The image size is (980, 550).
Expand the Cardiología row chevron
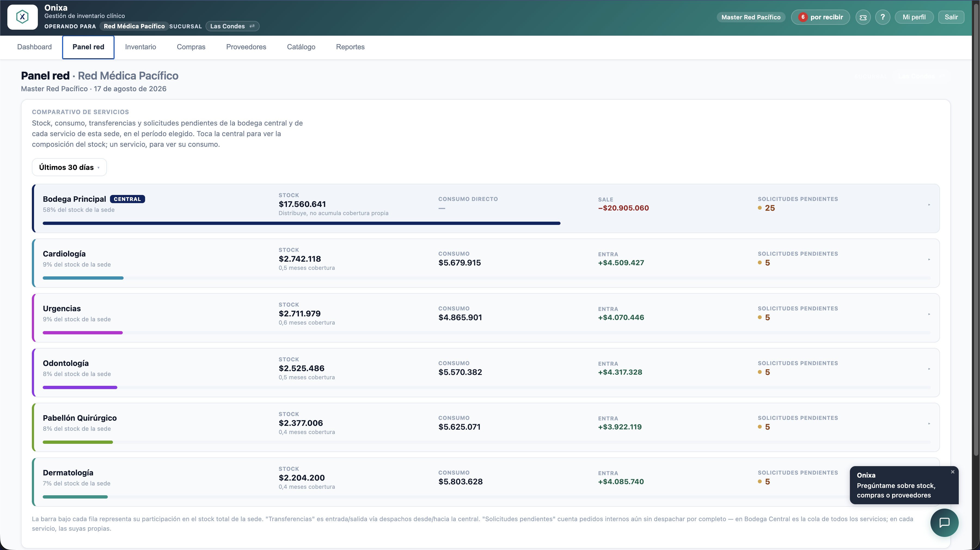[x=929, y=259]
